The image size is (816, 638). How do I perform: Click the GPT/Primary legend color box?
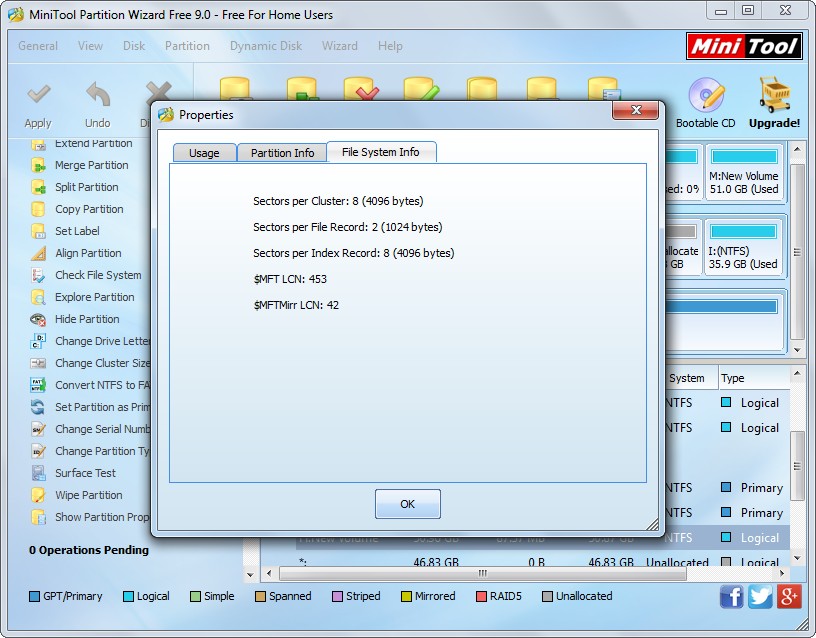[34, 596]
